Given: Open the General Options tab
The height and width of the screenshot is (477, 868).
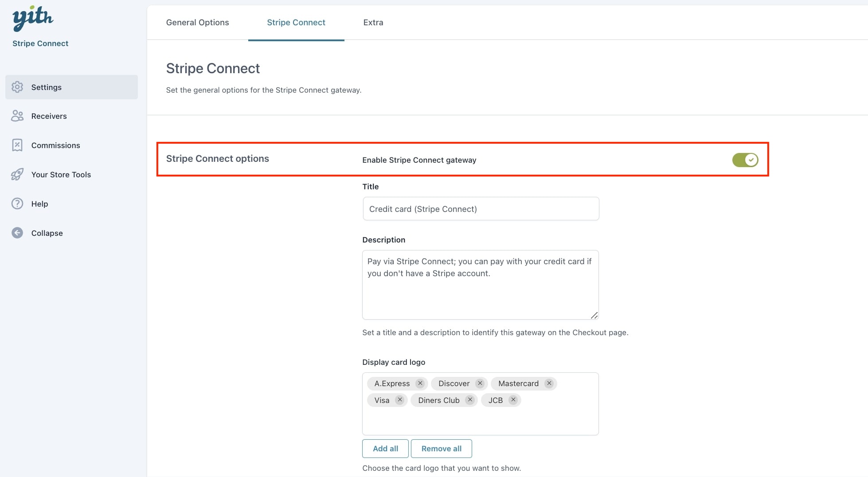Looking at the screenshot, I should [x=198, y=22].
